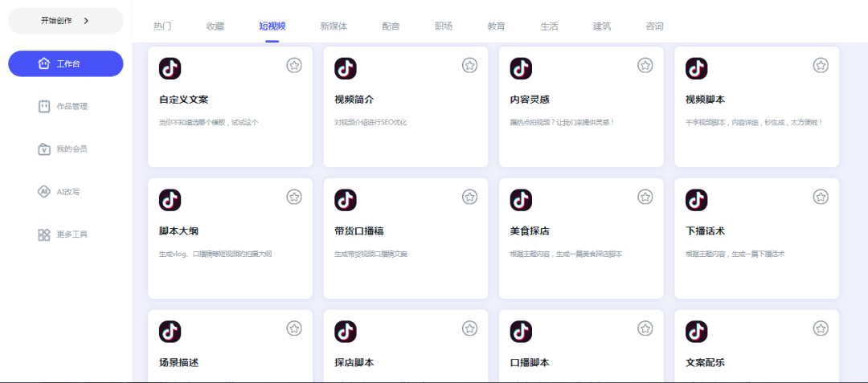Click description 对视频介绍进行SEO优化
This screenshot has height=383, width=868.
(371, 123)
